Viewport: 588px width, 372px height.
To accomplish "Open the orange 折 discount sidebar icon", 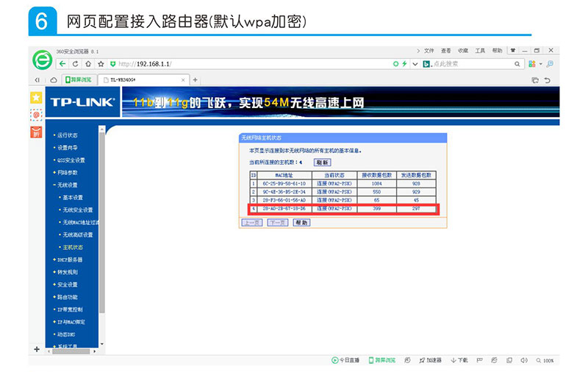I will pos(36,132).
